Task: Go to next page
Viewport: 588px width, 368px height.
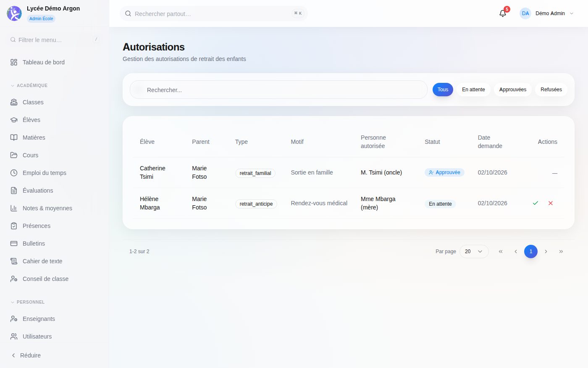Action: (x=546, y=252)
